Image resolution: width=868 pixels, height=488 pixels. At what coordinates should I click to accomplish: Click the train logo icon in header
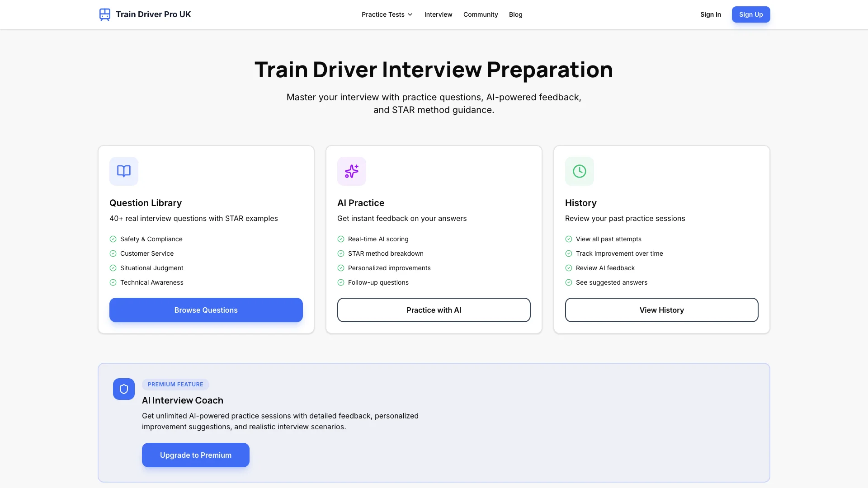pos(104,14)
